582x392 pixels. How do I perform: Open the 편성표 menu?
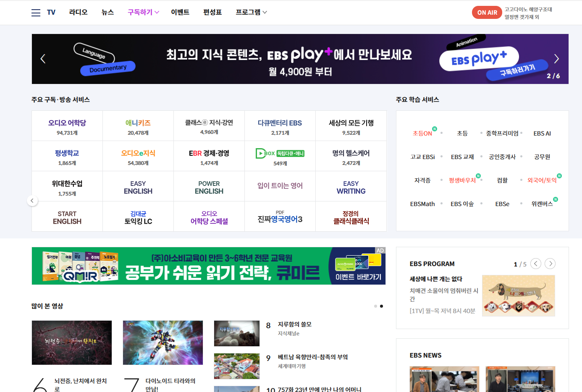(212, 12)
